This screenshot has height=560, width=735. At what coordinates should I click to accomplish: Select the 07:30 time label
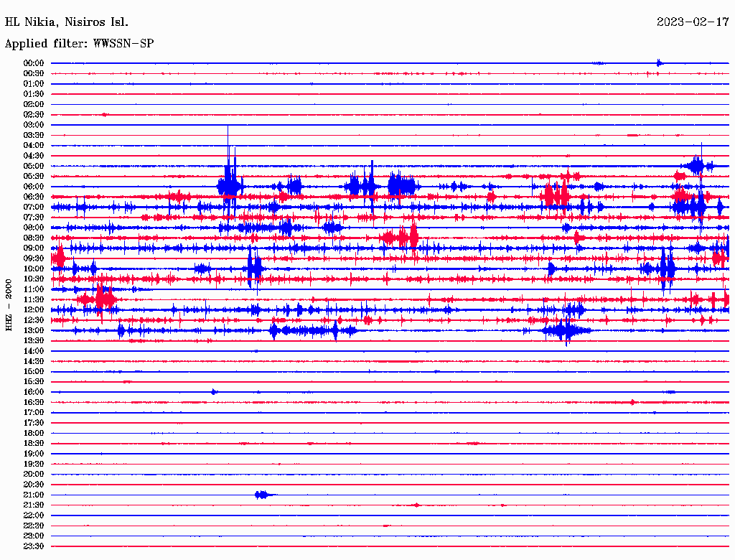tap(34, 217)
